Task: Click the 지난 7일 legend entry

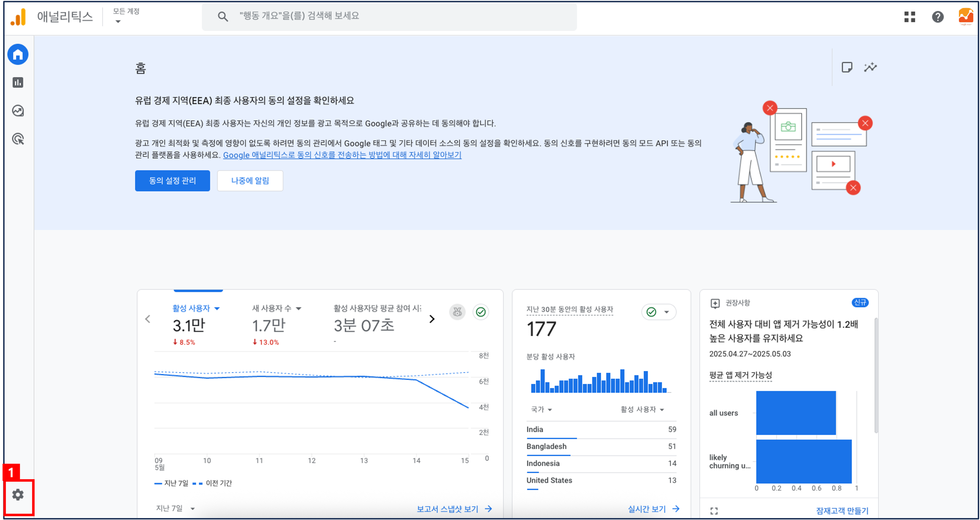Action: (171, 483)
